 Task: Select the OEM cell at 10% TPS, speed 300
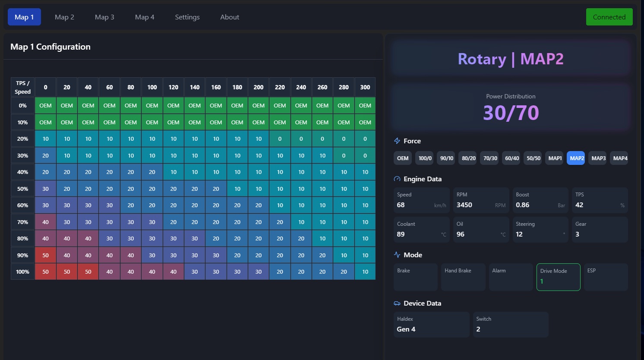[x=365, y=122]
